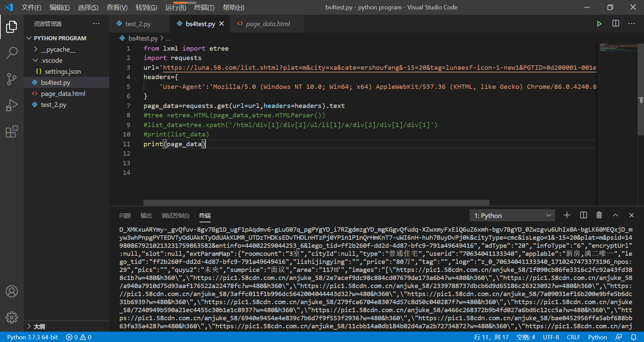Switch to the Debug Console (调试控制台) tab
644x342 pixels.
[175, 216]
